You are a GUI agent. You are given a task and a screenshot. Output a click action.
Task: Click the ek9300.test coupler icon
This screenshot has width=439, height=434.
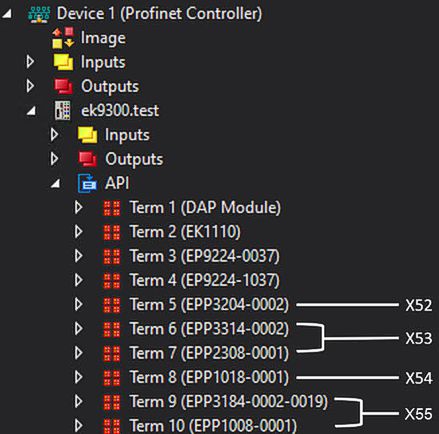pyautogui.click(x=63, y=111)
